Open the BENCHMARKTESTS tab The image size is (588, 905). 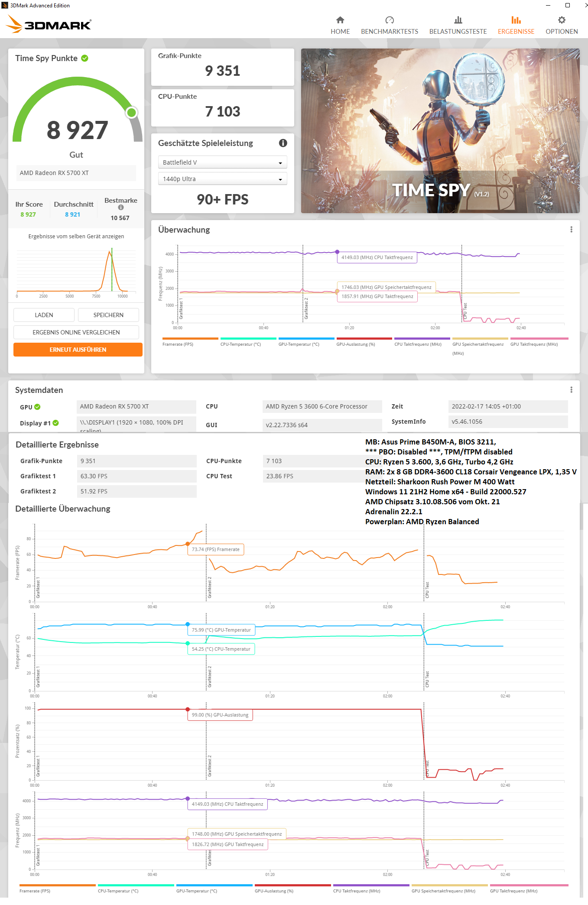[390, 26]
